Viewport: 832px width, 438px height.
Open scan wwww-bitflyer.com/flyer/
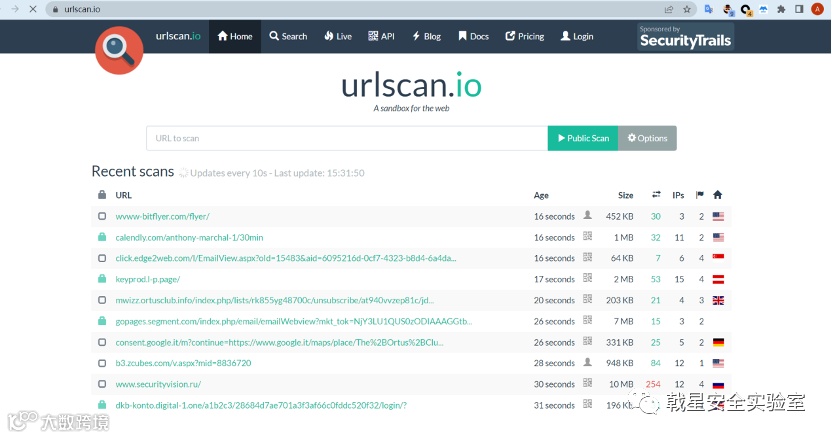162,217
